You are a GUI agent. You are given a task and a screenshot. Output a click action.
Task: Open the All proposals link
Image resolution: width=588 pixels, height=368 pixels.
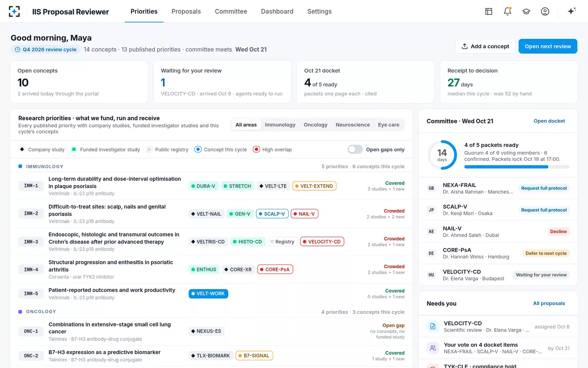pyautogui.click(x=549, y=303)
